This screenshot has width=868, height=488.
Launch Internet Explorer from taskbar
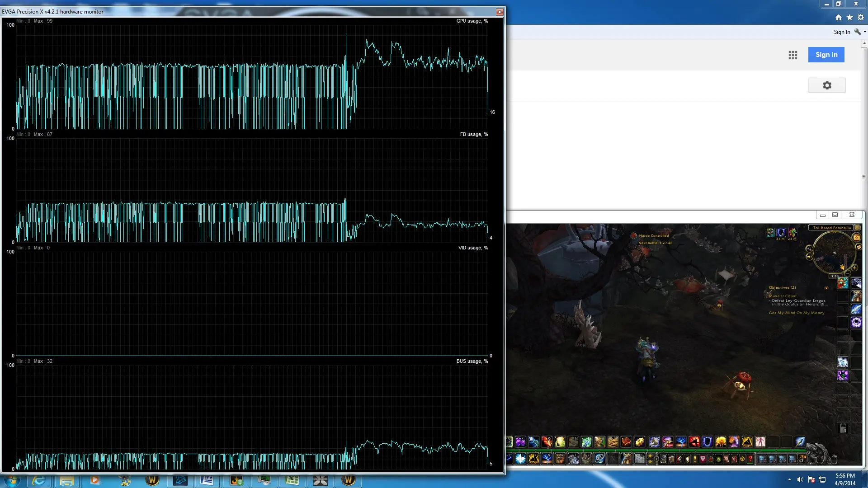[x=39, y=480]
